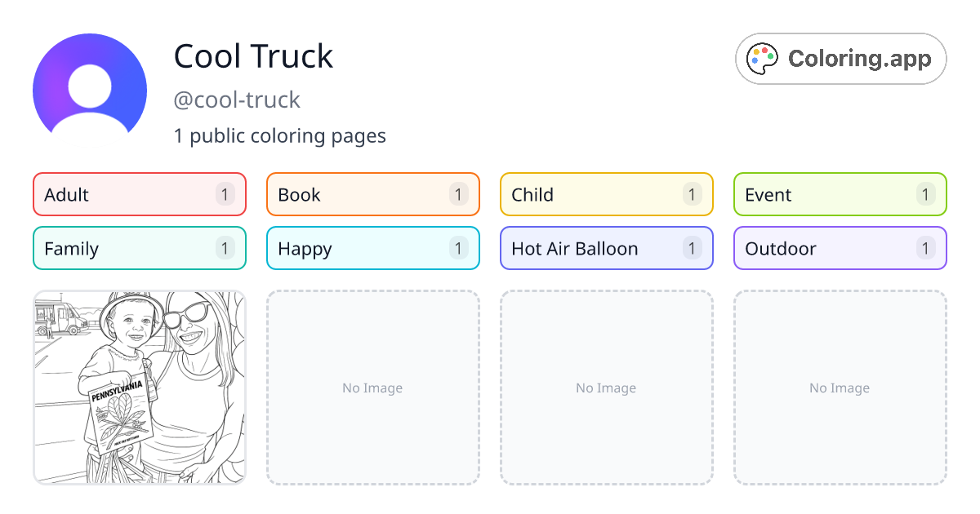Select the Hot Air Balloon tag

coord(606,248)
